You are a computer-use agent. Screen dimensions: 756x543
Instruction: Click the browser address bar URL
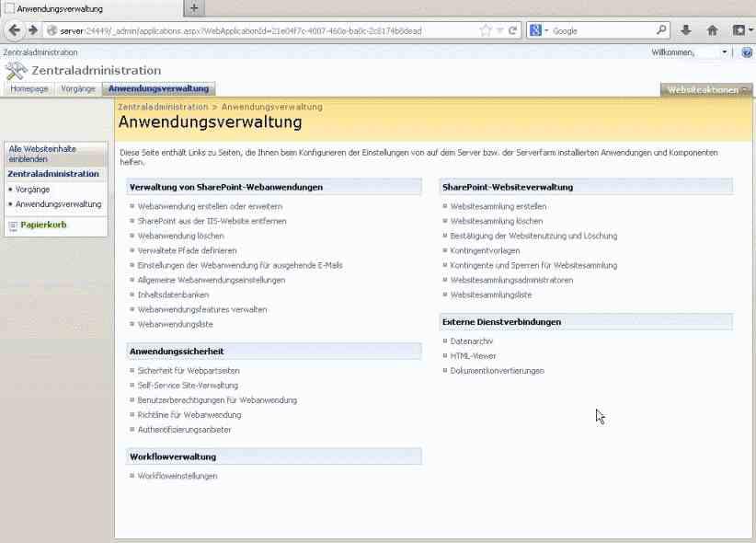(x=241, y=31)
